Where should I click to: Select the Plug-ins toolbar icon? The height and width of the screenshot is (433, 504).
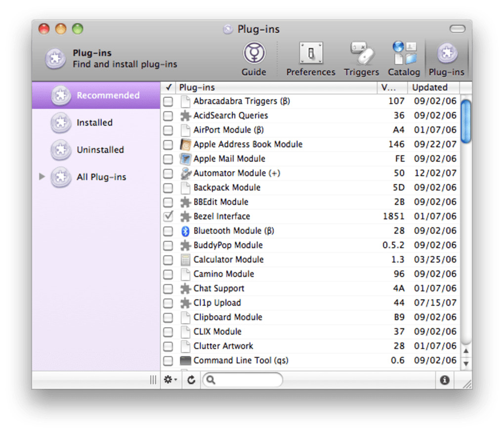pyautogui.click(x=447, y=53)
